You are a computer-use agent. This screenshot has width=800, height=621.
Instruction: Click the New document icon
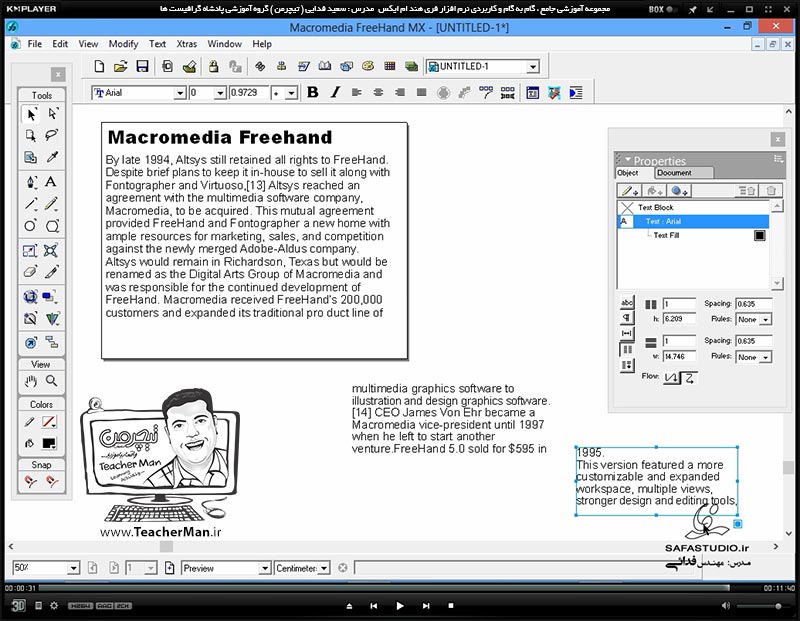coord(99,66)
